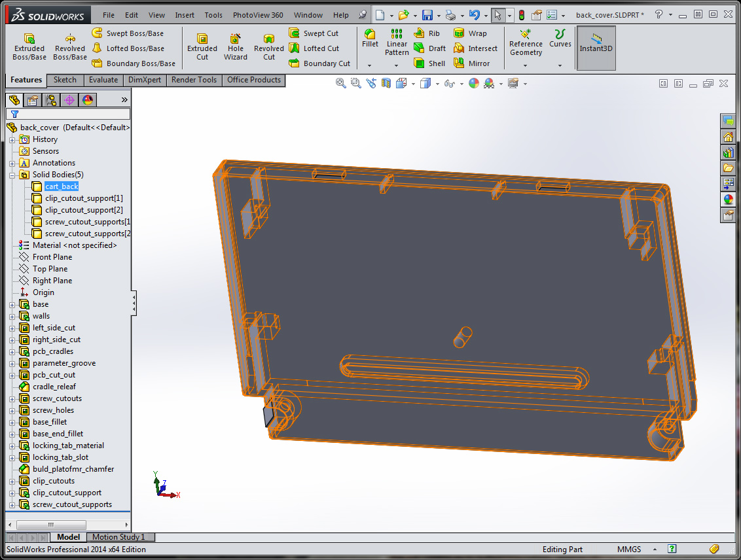741x560 pixels.
Task: Select the Rib tool
Action: click(427, 33)
